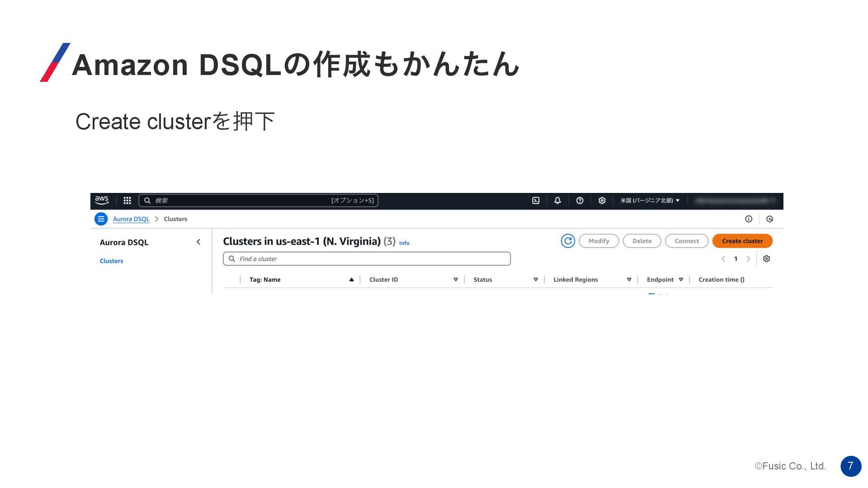
Task: Open the help question mark menu
Action: (580, 201)
